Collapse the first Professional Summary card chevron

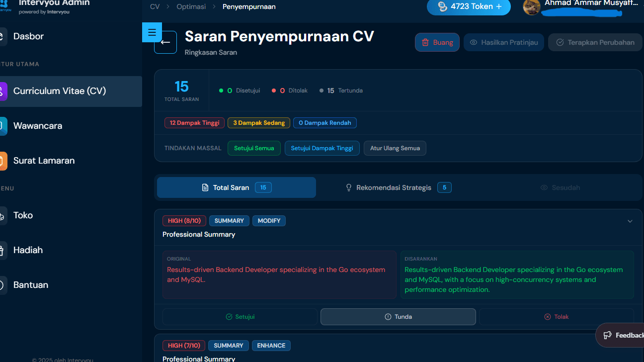[630, 221]
